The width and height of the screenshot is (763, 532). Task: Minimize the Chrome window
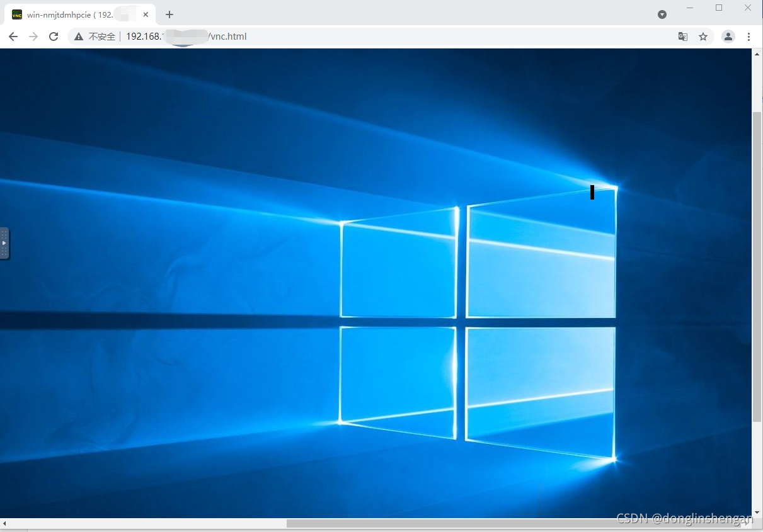691,8
